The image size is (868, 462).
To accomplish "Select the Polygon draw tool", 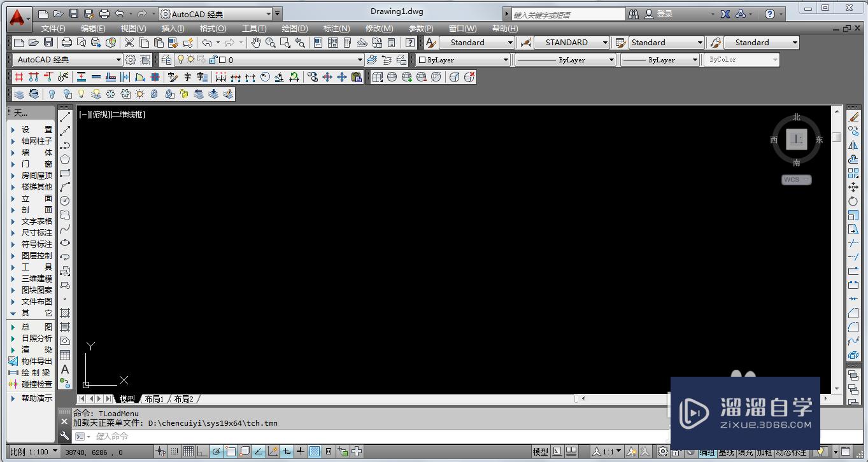I will [x=65, y=159].
